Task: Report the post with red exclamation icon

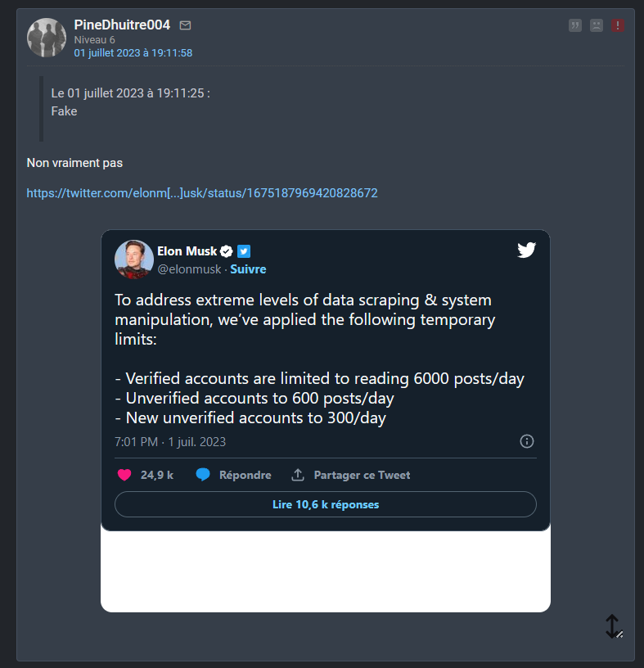Action: click(x=618, y=25)
